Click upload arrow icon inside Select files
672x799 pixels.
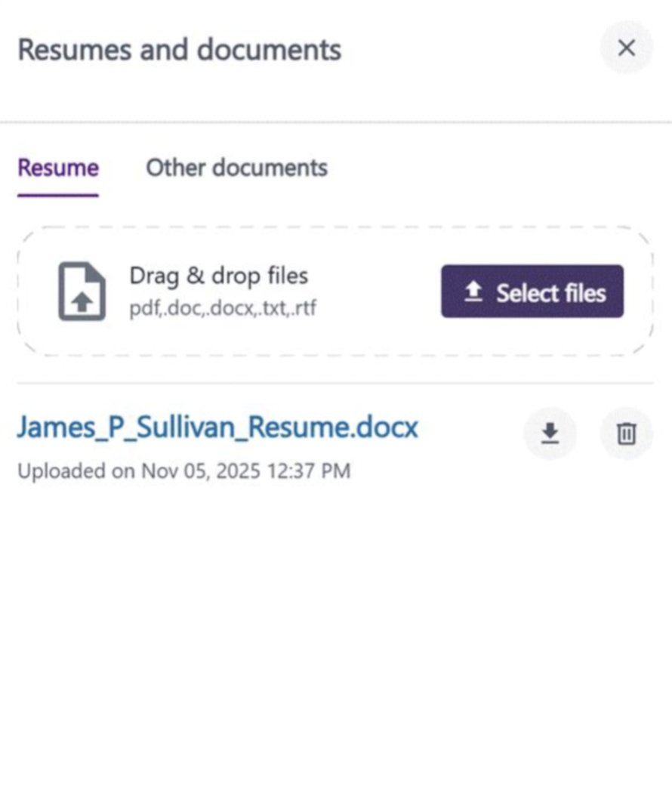coord(473,292)
